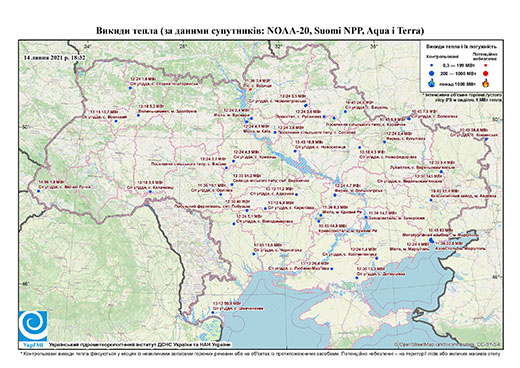Click the blue marker at Kryvyi Rih
This screenshot has width=520, height=368.
point(321,215)
